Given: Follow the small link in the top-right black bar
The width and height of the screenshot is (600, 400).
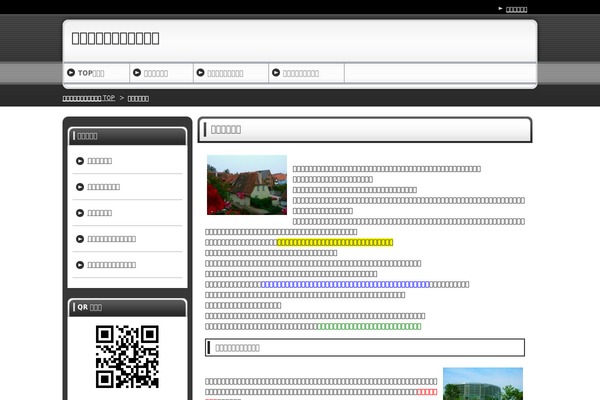Looking at the screenshot, I should click(x=516, y=10).
